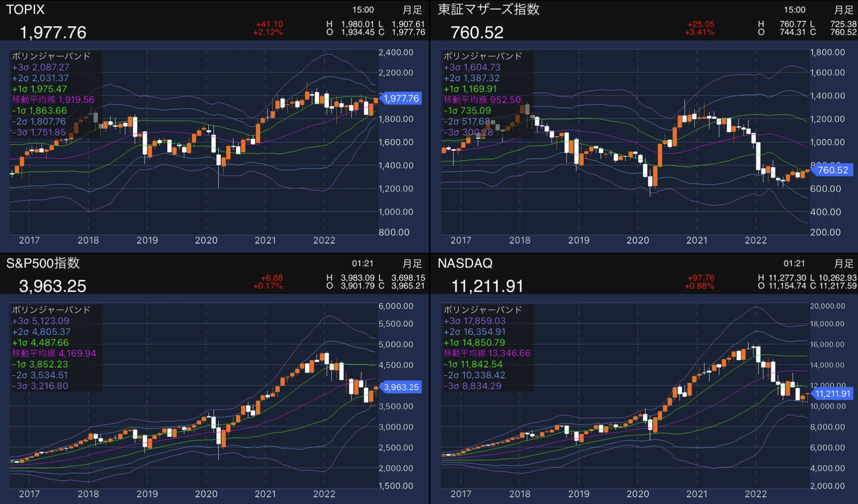Image resolution: width=858 pixels, height=504 pixels.
Task: Click the Mothers high value 760.77
Action: [792, 24]
